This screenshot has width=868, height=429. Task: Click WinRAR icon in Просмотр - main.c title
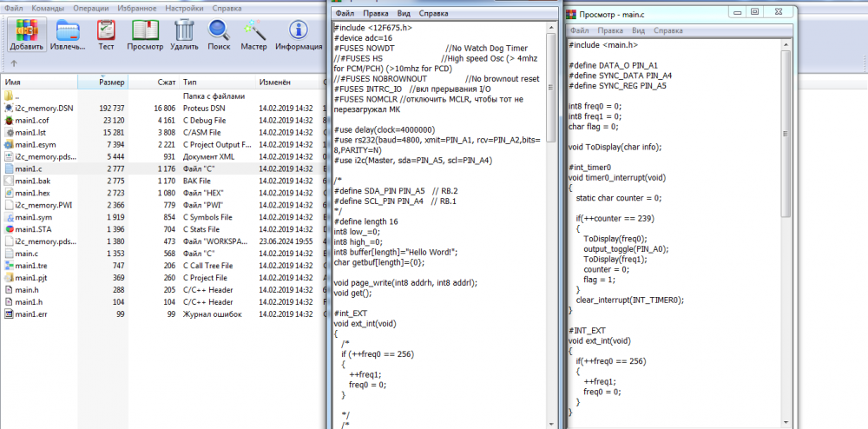pos(573,13)
